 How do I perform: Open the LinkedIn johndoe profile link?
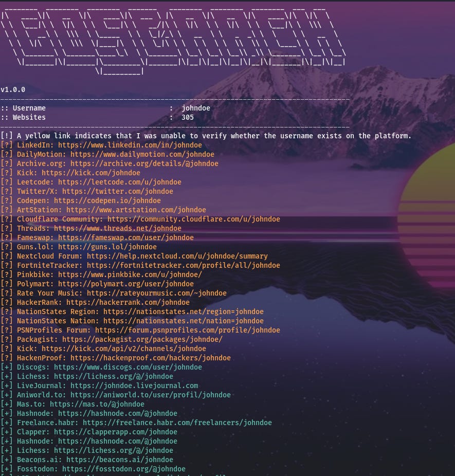[x=130, y=145]
